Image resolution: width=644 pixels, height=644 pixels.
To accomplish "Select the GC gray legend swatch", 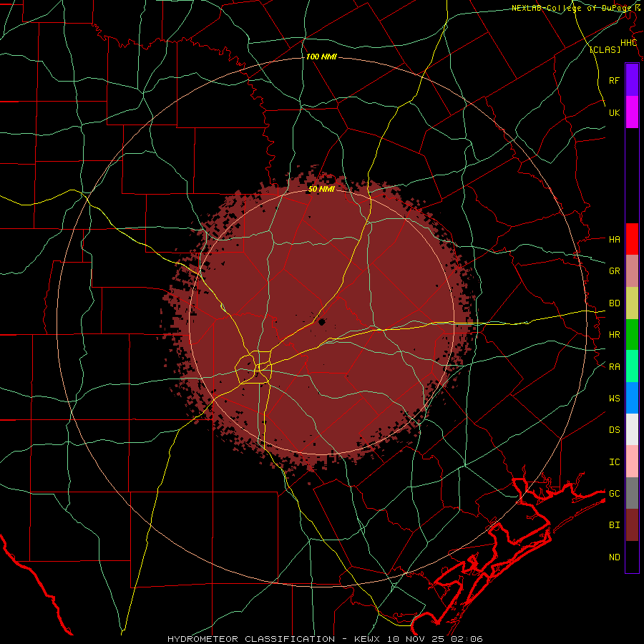I will [632, 493].
